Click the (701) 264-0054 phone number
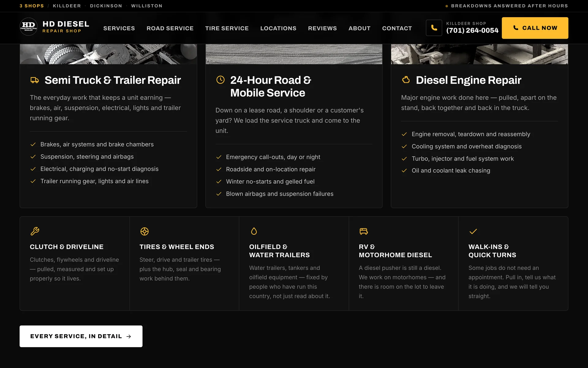This screenshot has height=368, width=588. click(x=472, y=30)
